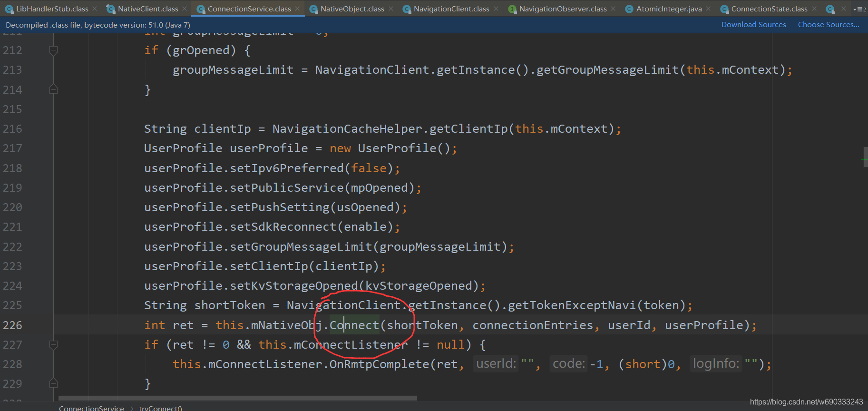Collapse the if block at line 227
The width and height of the screenshot is (868, 411).
click(53, 344)
